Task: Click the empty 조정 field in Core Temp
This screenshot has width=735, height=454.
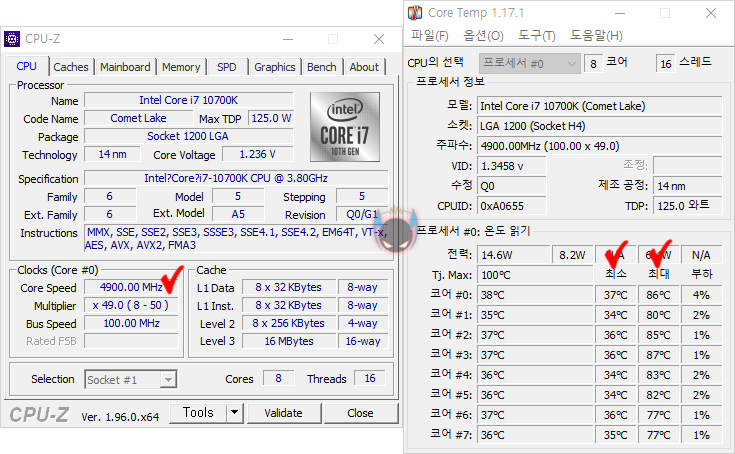Action: (688, 166)
